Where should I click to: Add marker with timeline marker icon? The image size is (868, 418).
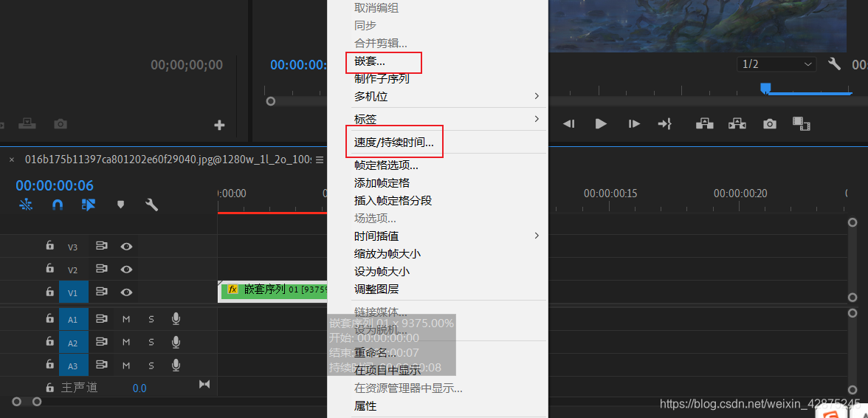tap(120, 205)
